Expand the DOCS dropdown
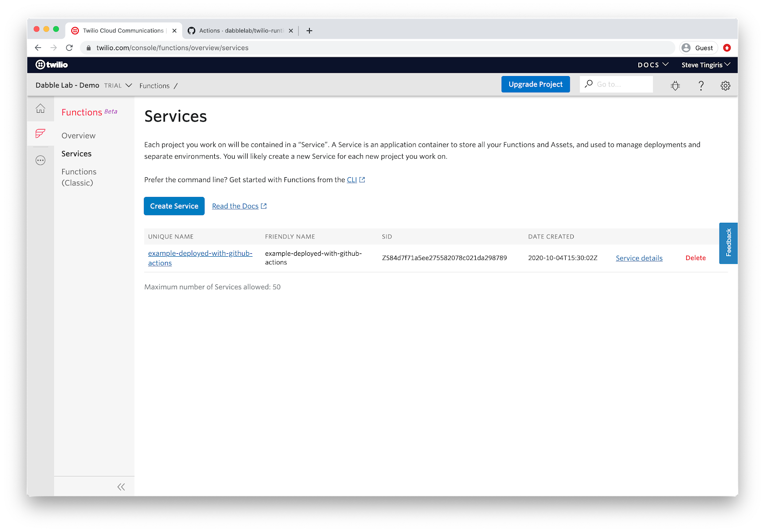The width and height of the screenshot is (765, 532). click(x=653, y=65)
